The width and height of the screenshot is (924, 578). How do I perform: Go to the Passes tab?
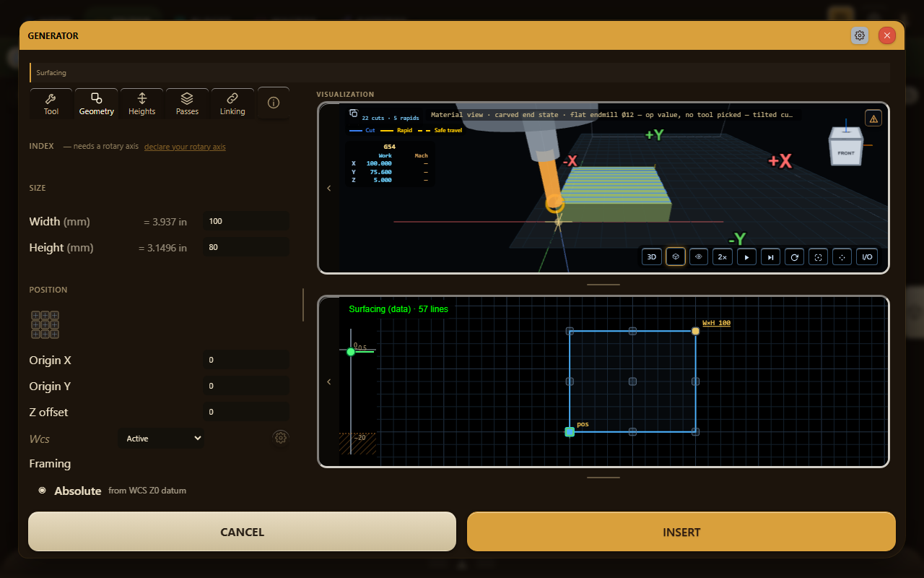click(x=187, y=103)
